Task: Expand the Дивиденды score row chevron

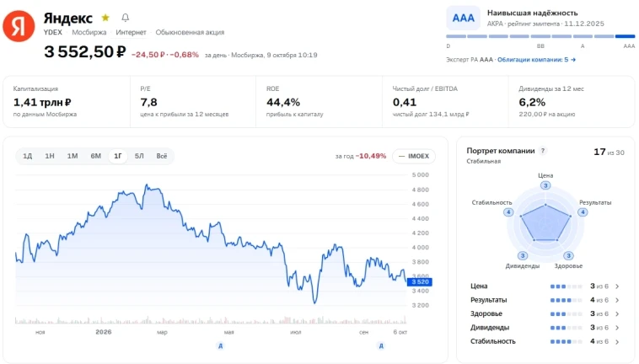Action: pyautogui.click(x=617, y=328)
